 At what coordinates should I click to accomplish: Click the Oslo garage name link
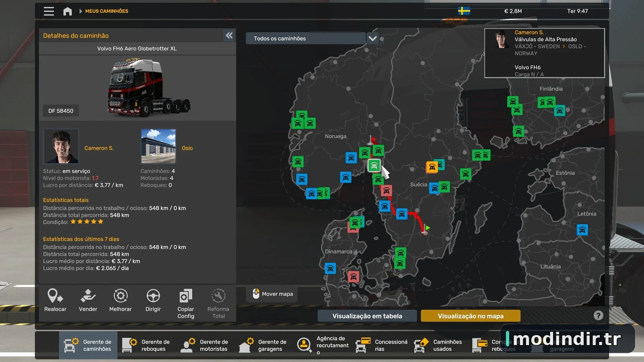tap(187, 148)
